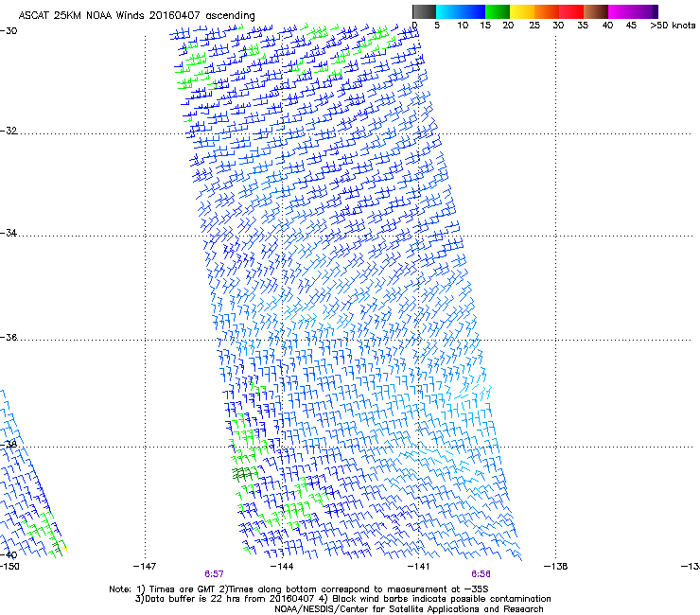Click the longitude axis label '-147'

(145, 567)
